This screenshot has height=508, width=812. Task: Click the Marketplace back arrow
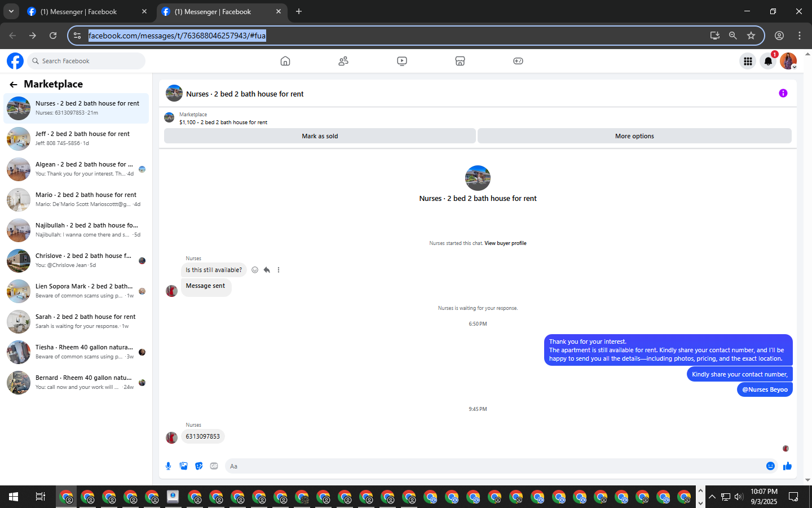[x=14, y=85]
